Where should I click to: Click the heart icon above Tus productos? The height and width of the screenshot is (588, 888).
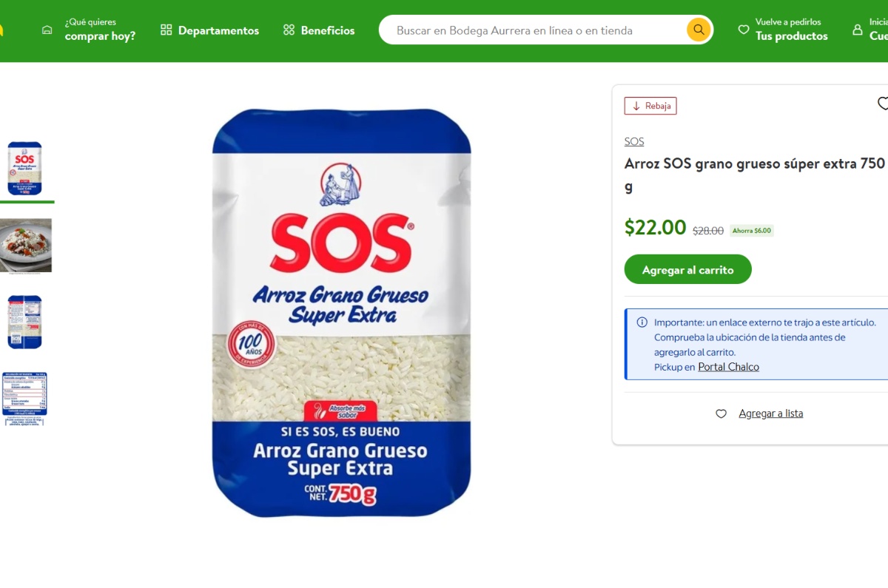742,30
